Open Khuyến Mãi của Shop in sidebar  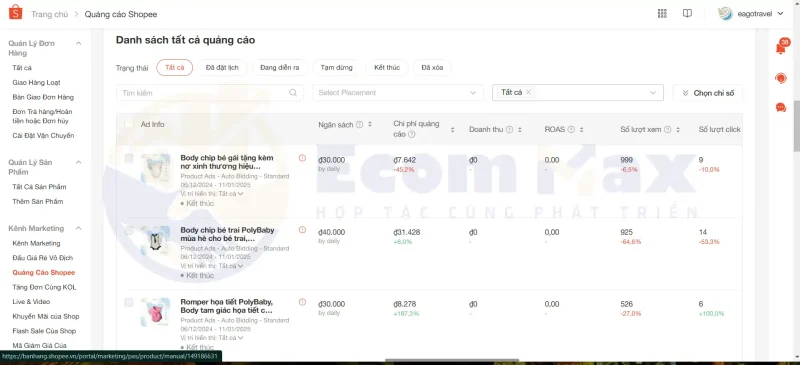46,316
